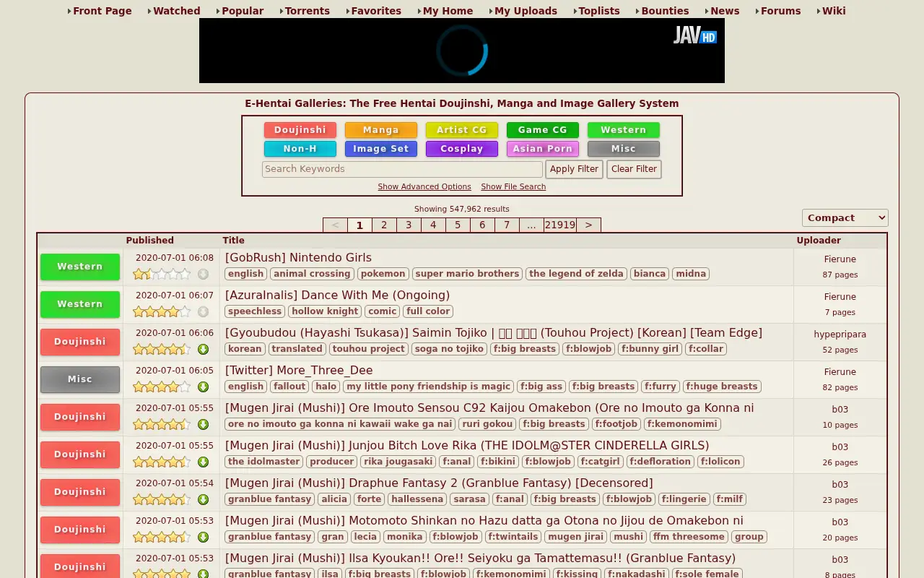The height and width of the screenshot is (578, 924).
Task: Toggle the Non-H category filter
Action: (x=300, y=149)
